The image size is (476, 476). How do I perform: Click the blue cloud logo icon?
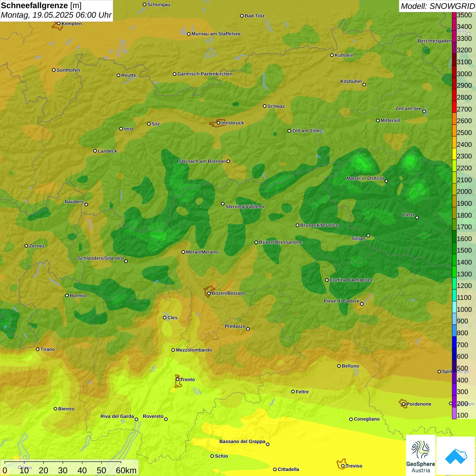click(x=456, y=456)
